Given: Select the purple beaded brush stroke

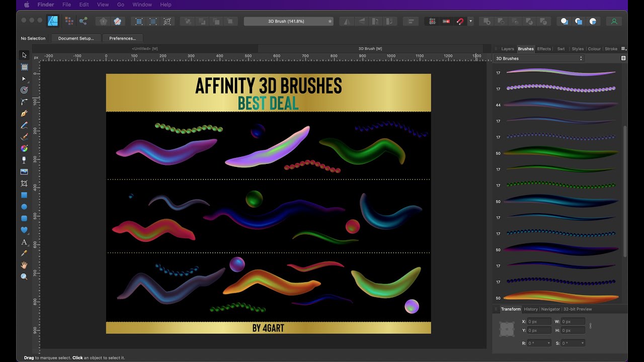Looking at the screenshot, I should (561, 89).
